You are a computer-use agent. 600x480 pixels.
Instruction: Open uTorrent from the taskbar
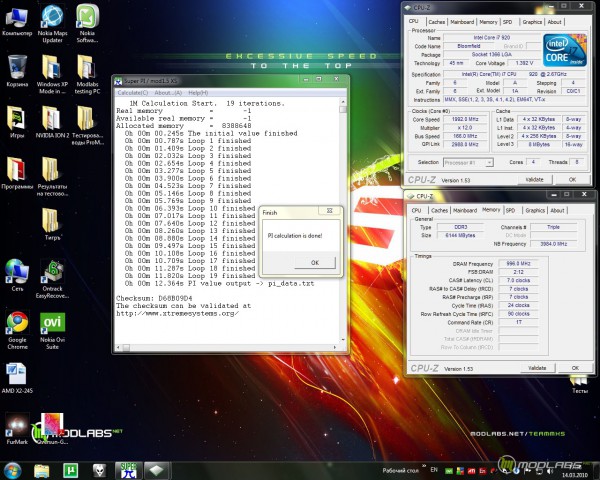70,470
